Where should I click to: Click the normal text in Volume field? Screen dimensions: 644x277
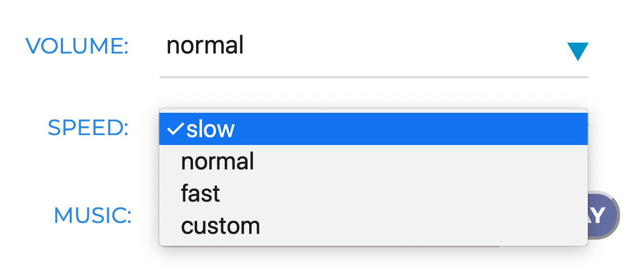click(205, 46)
